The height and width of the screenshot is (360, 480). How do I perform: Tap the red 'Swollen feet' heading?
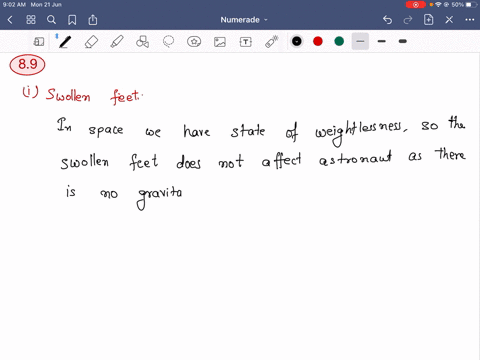tap(94, 96)
